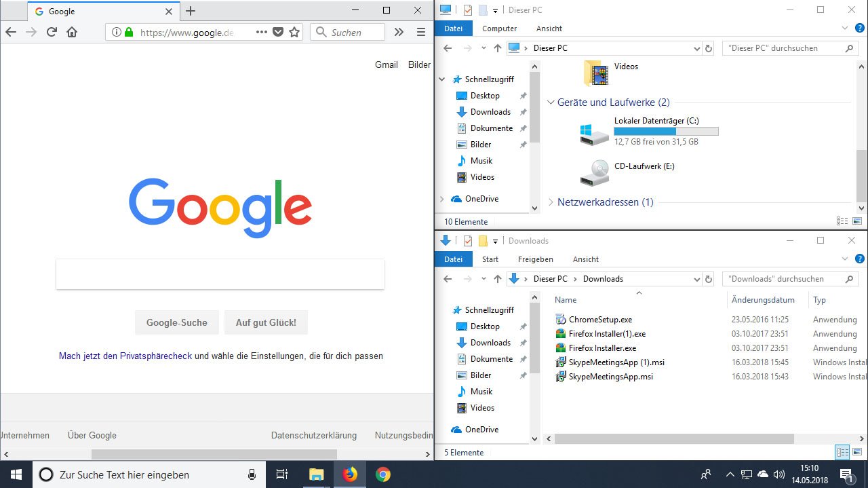868x488 pixels.
Task: Open the Privatsphärecheck link
Action: tap(125, 356)
